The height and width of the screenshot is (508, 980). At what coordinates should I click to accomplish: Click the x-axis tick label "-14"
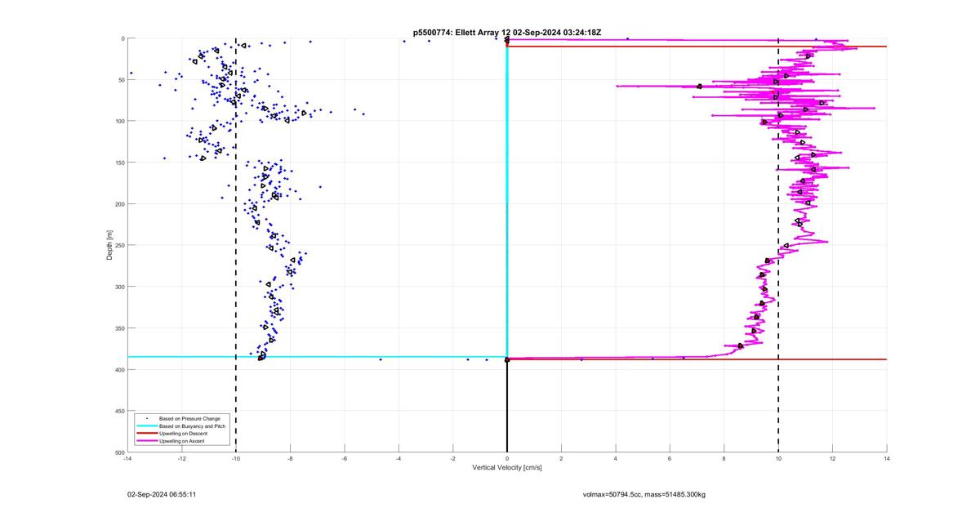(127, 459)
